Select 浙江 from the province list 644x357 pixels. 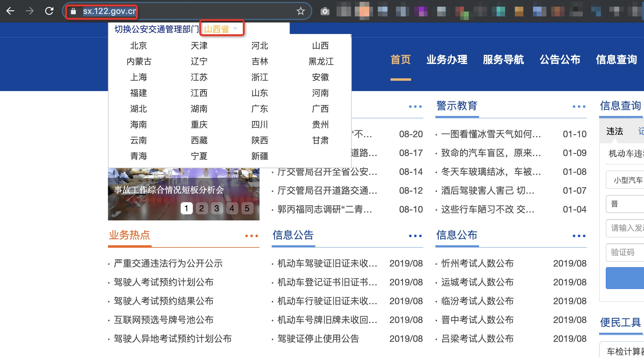tap(260, 77)
